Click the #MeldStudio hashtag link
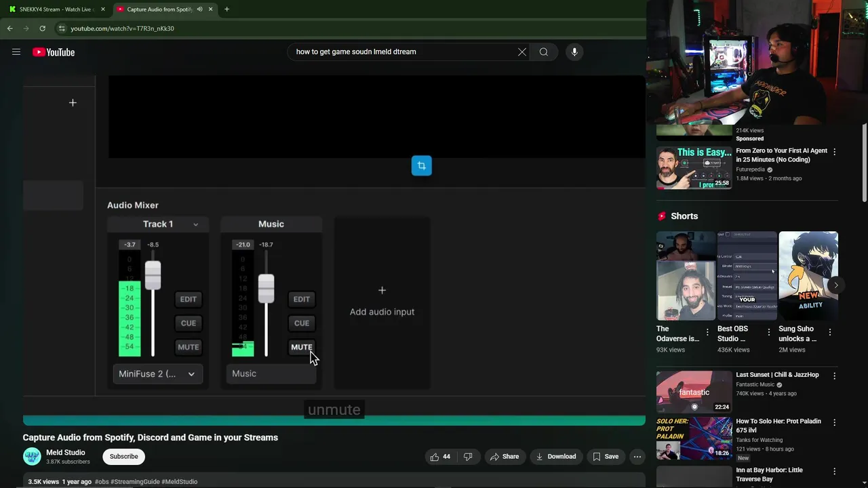 (x=180, y=482)
